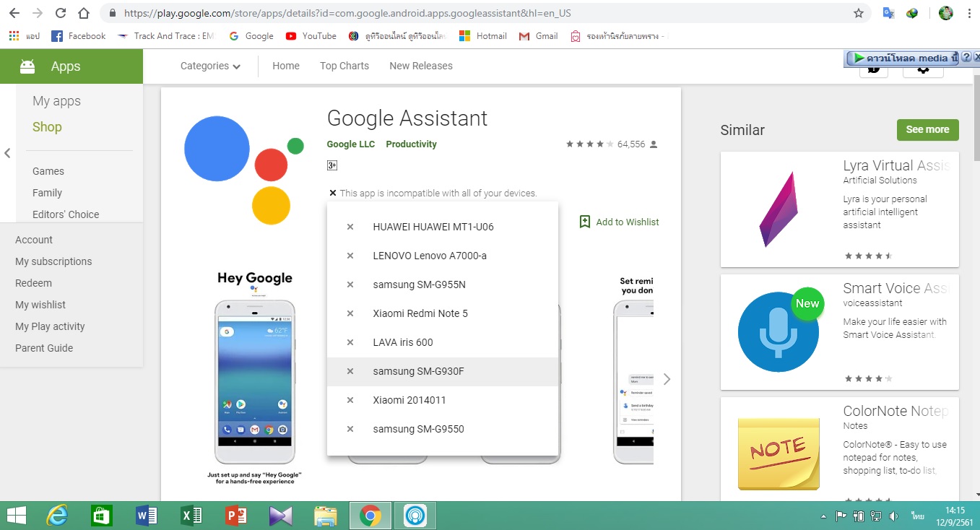Image resolution: width=980 pixels, height=530 pixels.
Task: Open the Internet Download Manager extension icon
Action: tap(912, 13)
